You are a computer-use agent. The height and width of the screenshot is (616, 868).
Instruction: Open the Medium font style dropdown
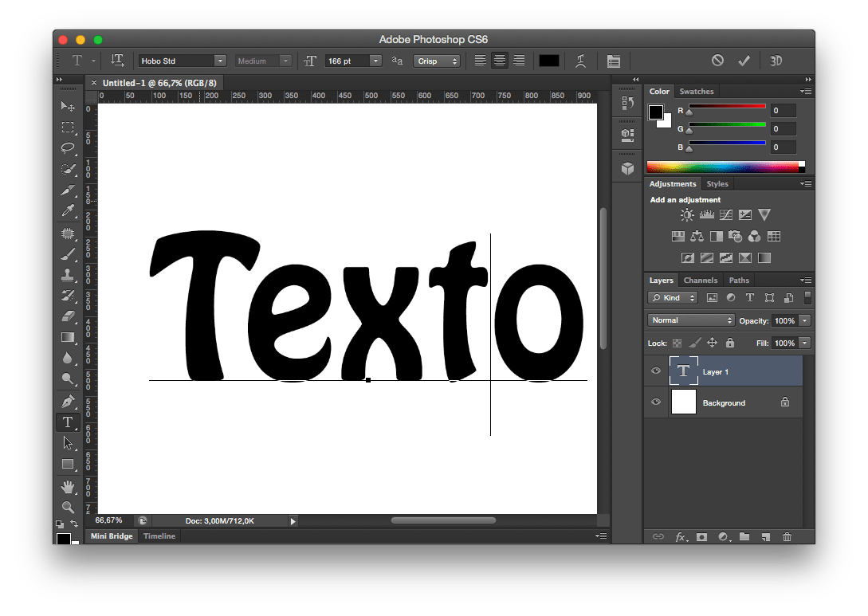(285, 61)
